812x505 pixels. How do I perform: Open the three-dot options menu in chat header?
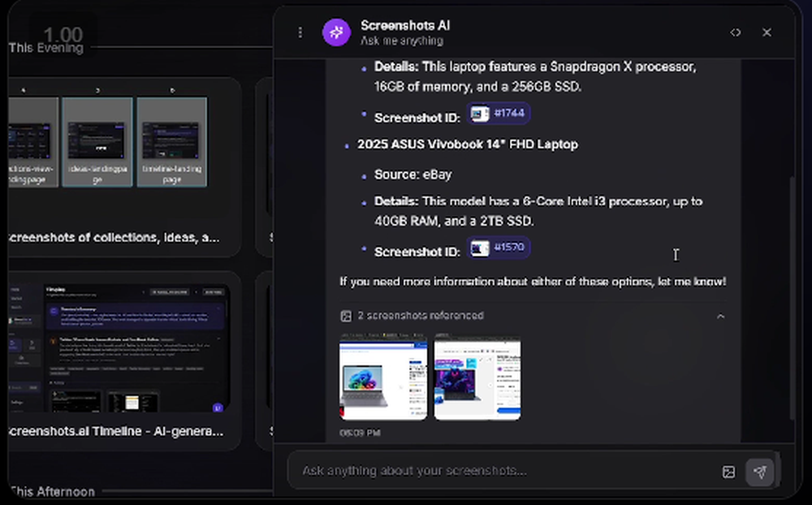(x=300, y=32)
